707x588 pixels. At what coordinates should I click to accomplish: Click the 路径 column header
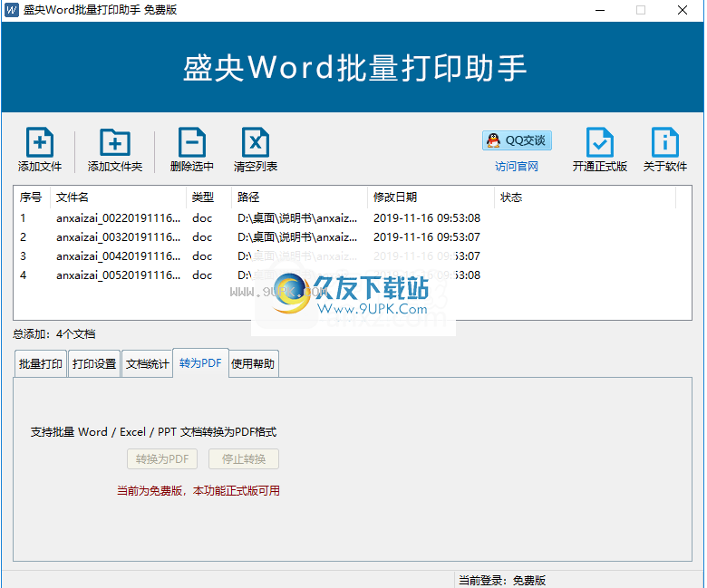[x=300, y=198]
